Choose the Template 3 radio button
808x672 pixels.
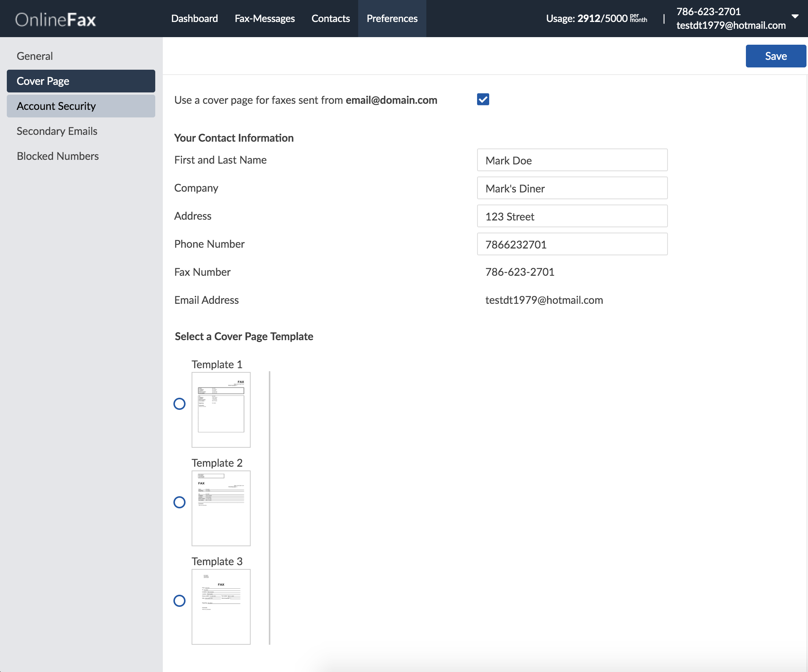(x=179, y=601)
